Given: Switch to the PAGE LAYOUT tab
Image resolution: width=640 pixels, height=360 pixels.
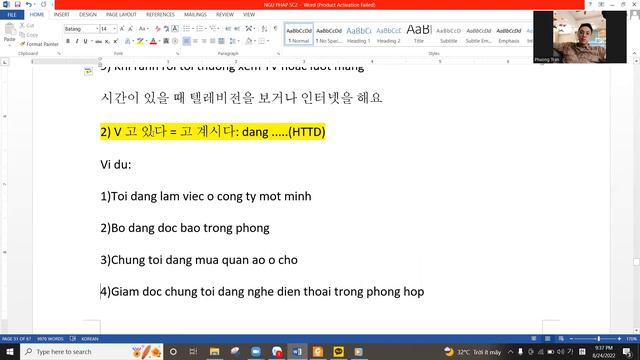Looking at the screenshot, I should click(121, 15).
